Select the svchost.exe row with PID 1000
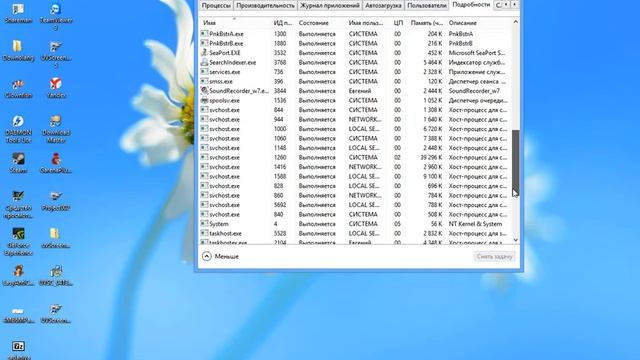The image size is (640, 360). pyautogui.click(x=355, y=129)
